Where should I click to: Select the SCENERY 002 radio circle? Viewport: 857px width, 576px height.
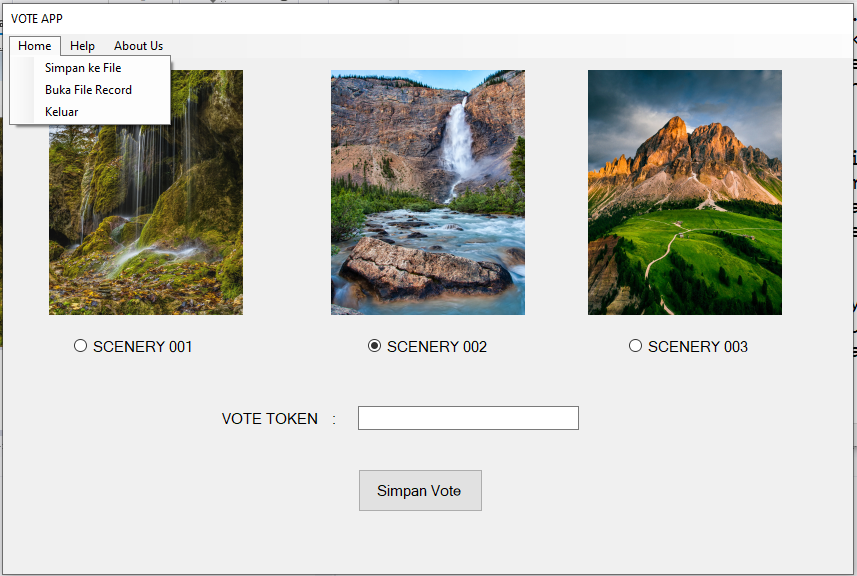(375, 346)
